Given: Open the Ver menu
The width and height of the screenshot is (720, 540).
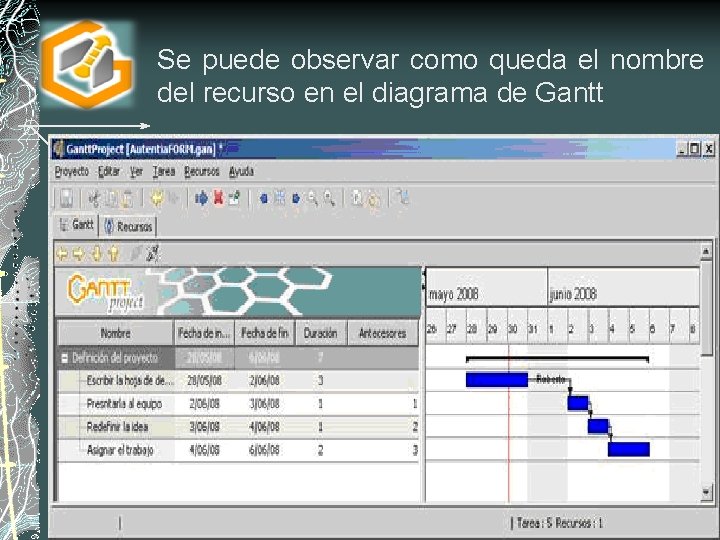Looking at the screenshot, I should point(136,172).
